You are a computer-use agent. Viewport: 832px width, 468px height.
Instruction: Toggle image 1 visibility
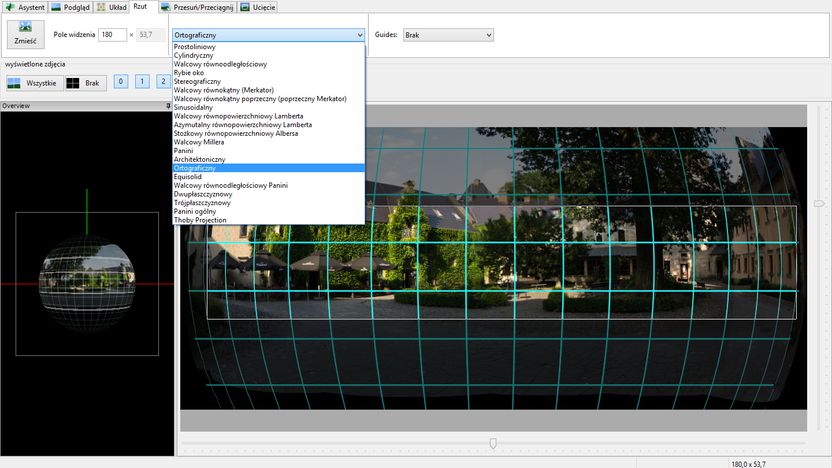click(x=142, y=81)
